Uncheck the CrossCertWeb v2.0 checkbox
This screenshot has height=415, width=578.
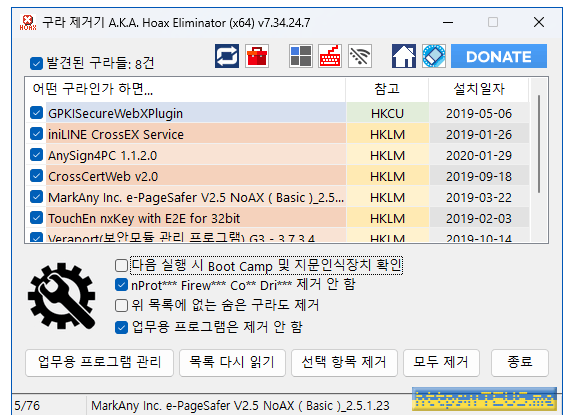[x=36, y=176]
